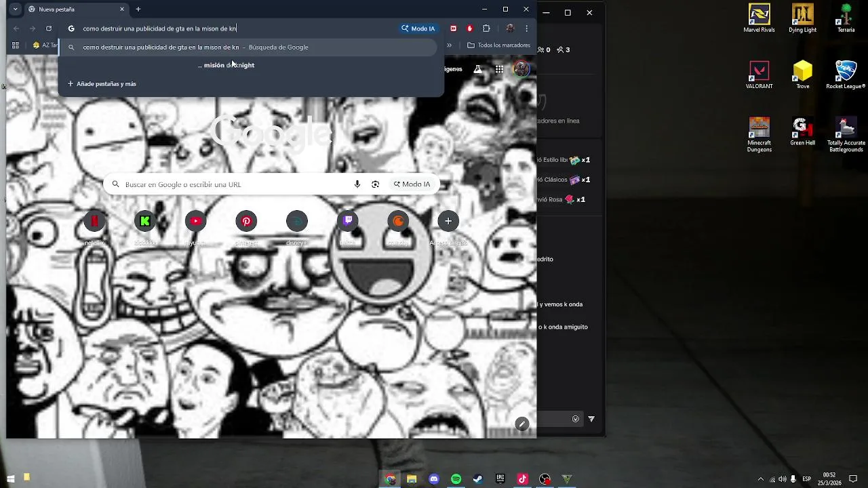
Task: Click the red hand extension icon
Action: pos(469,28)
